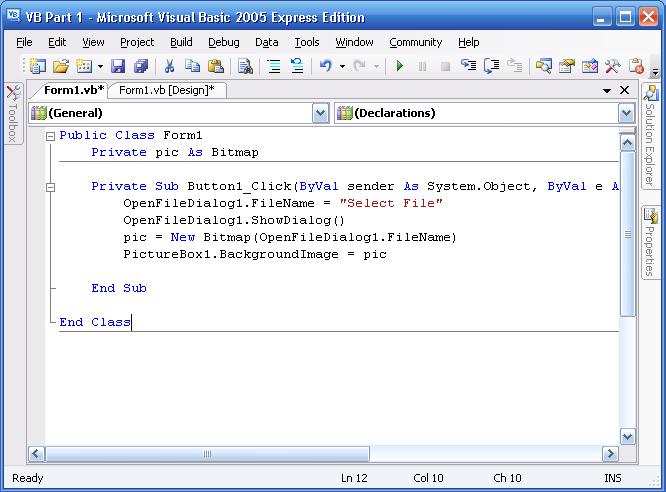Screen dimensions: 666x492
Task: Open Object Browser from toolbar icon
Action: point(590,66)
